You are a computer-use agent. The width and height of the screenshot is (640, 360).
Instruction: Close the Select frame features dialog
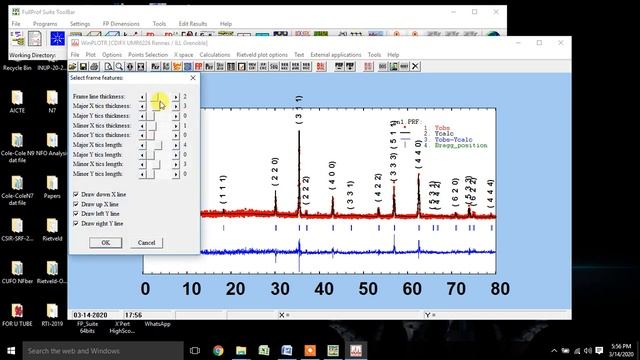coord(193,78)
